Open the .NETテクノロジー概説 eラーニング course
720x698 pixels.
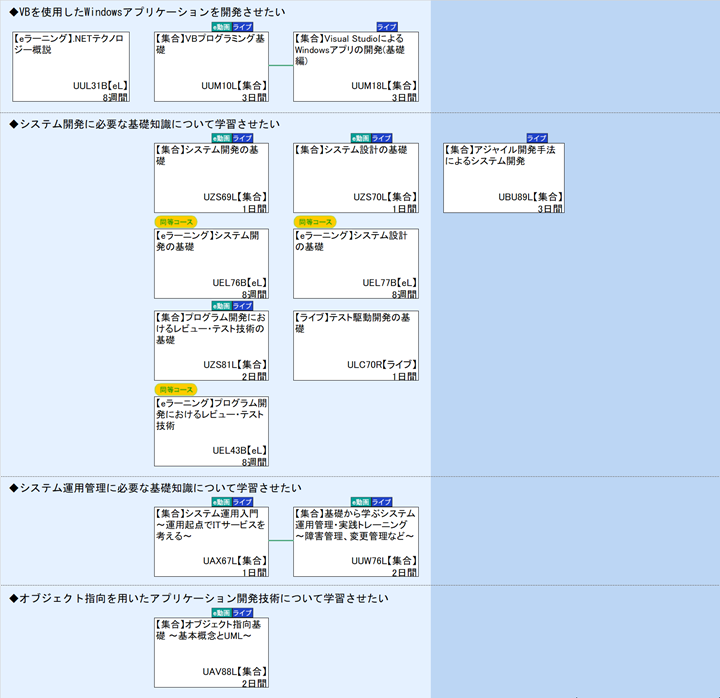70,67
